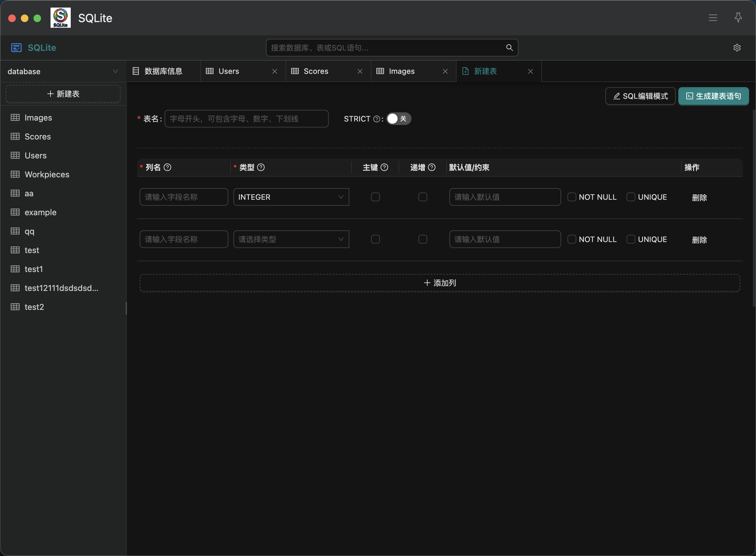Click the help icon next to 递增
The image size is (756, 556).
tap(432, 167)
